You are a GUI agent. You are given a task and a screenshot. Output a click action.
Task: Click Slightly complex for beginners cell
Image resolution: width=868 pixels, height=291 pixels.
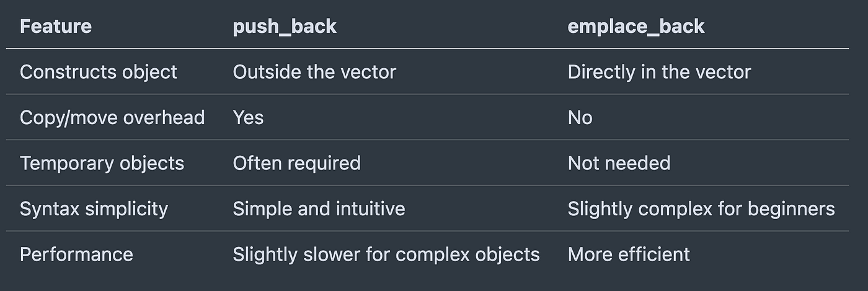click(x=701, y=209)
